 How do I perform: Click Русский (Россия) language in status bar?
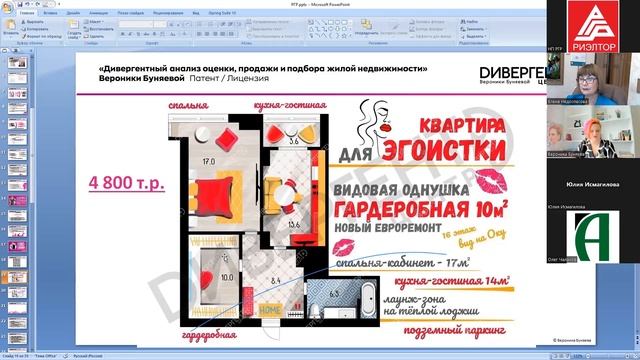88,356
